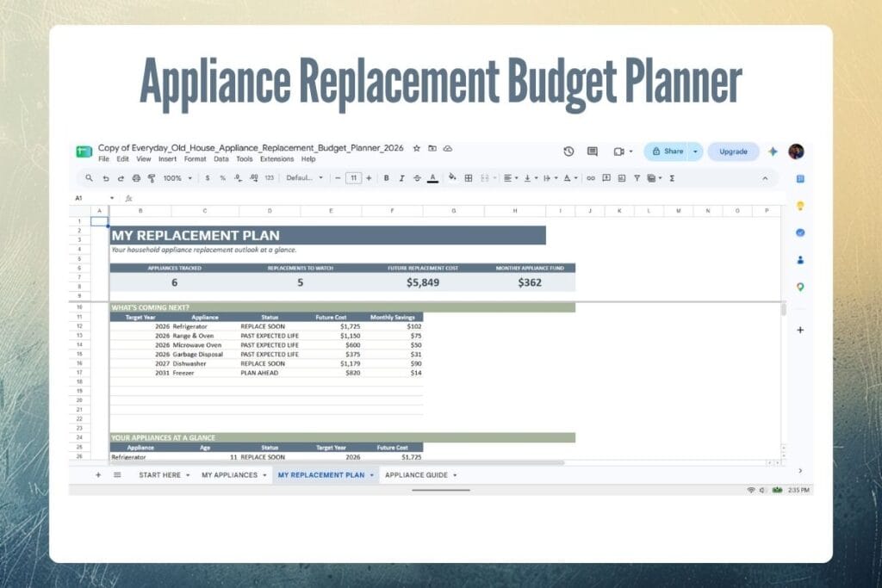Add a new sheet

98,475
